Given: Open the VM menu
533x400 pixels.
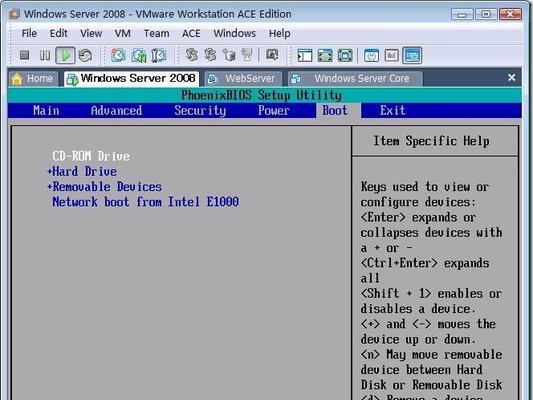Looking at the screenshot, I should [122, 33].
